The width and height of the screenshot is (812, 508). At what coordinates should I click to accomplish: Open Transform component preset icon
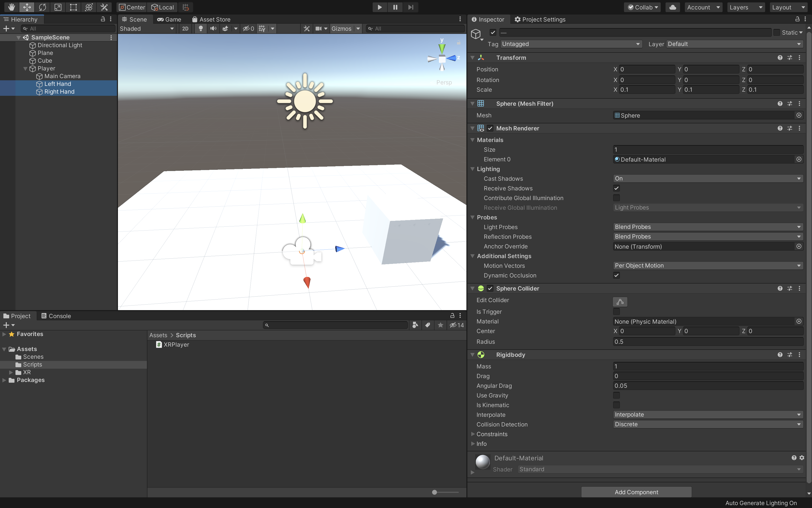[x=790, y=58]
